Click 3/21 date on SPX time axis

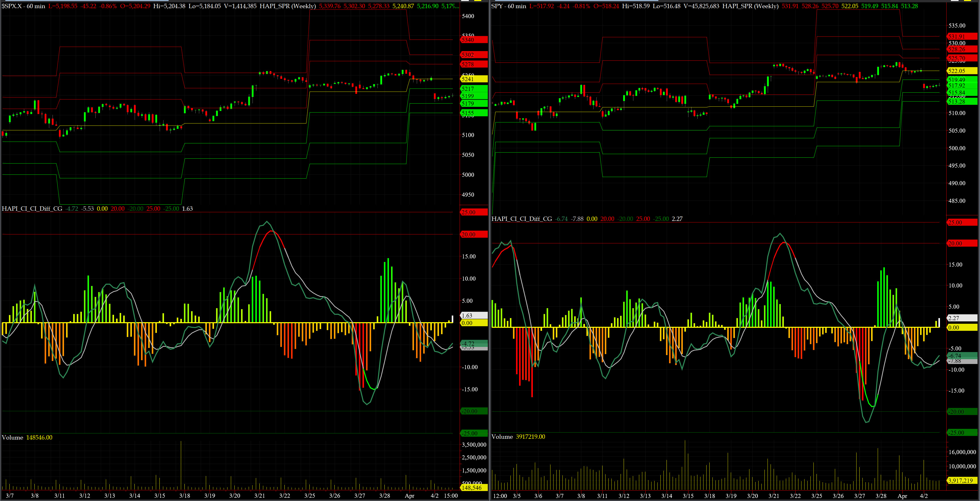pos(259,496)
